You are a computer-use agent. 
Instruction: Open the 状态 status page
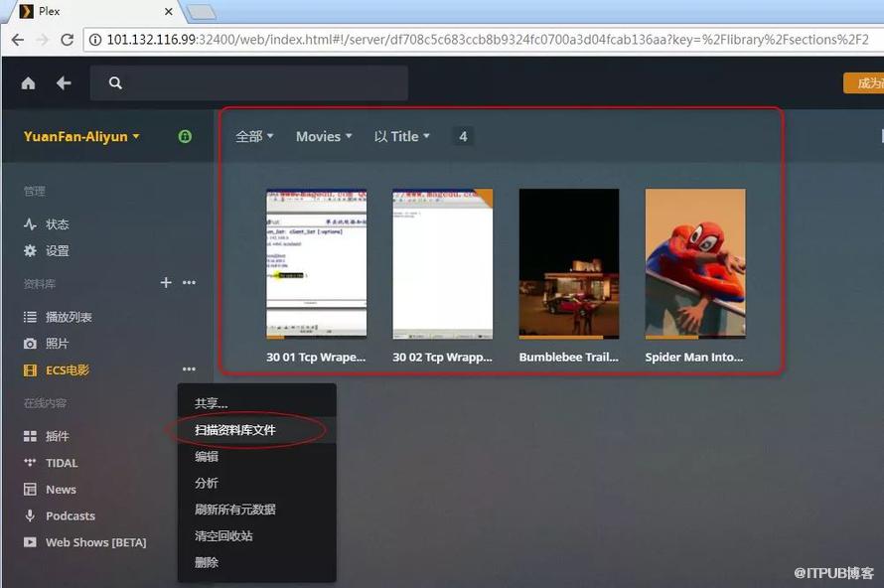[57, 224]
